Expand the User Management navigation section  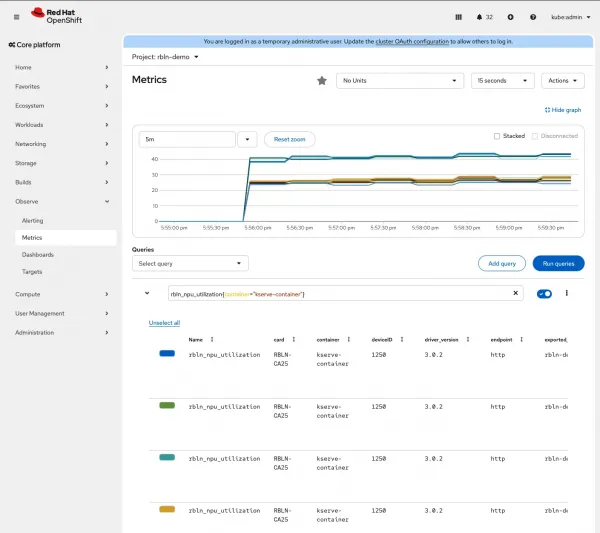pos(61,313)
